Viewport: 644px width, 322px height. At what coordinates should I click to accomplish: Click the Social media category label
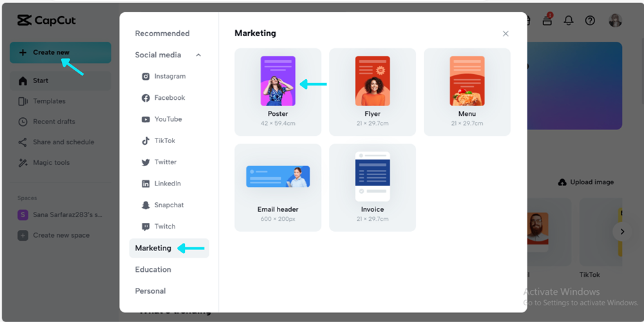point(158,55)
